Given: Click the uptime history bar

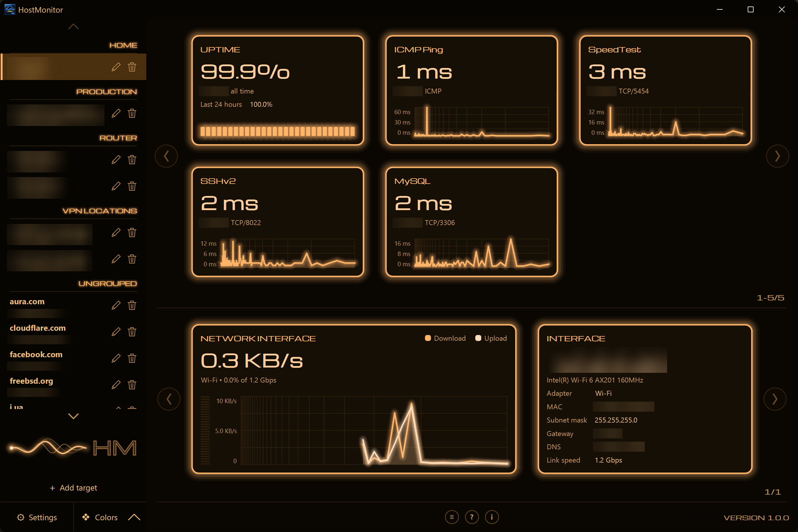Looking at the screenshot, I should coord(277,132).
